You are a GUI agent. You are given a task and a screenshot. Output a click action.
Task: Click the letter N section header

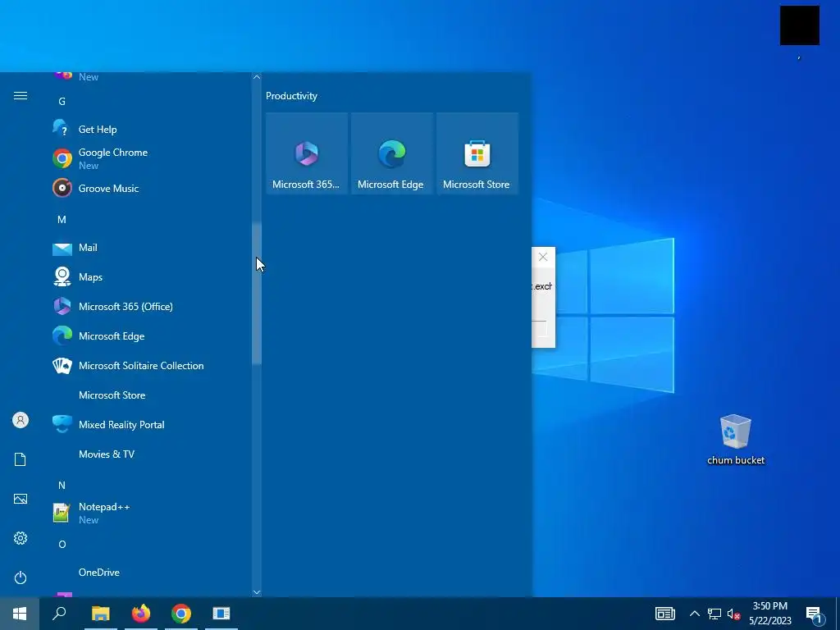(62, 486)
